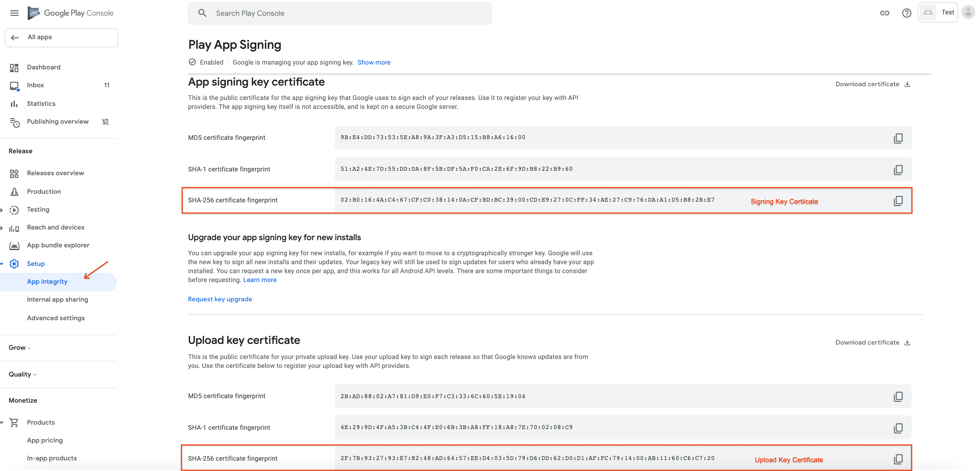Image resolution: width=980 pixels, height=471 pixels.
Task: Click Download certificate for app signing key
Action: 871,84
